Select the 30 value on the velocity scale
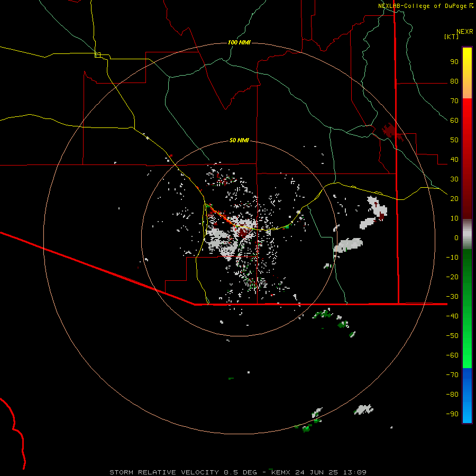 454,179
